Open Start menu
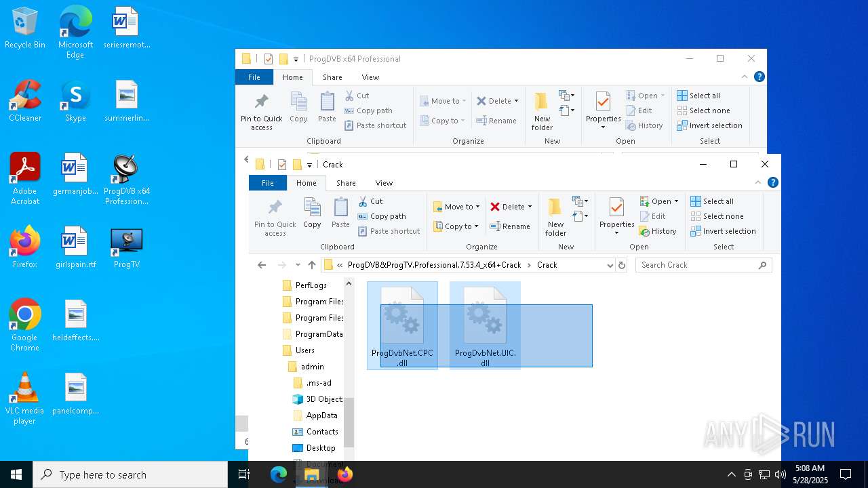The height and width of the screenshot is (488, 868). pyautogui.click(x=16, y=474)
